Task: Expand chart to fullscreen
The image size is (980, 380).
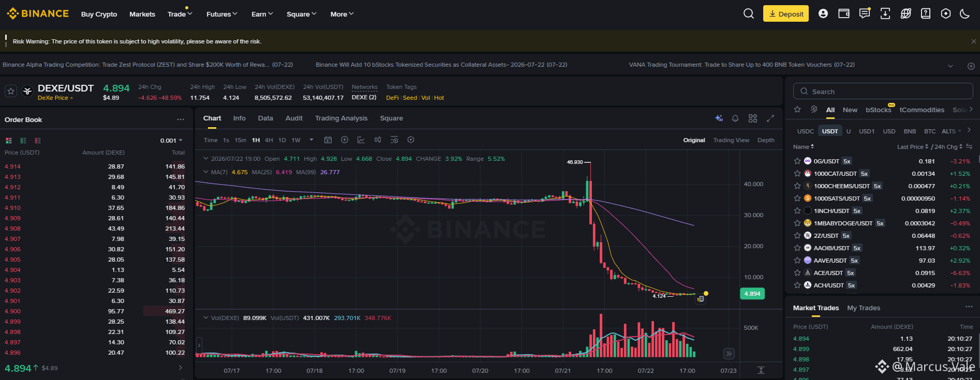Action: click(770, 118)
